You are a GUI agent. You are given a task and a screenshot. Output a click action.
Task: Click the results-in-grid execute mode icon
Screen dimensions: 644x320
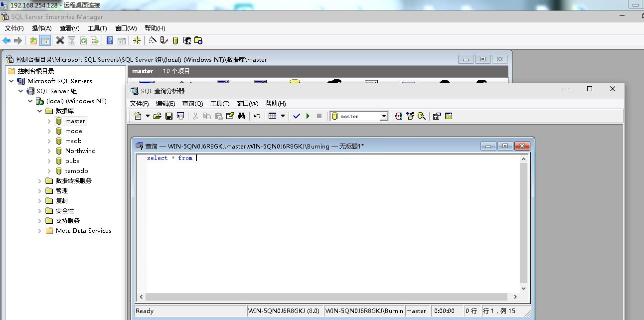tap(273, 116)
